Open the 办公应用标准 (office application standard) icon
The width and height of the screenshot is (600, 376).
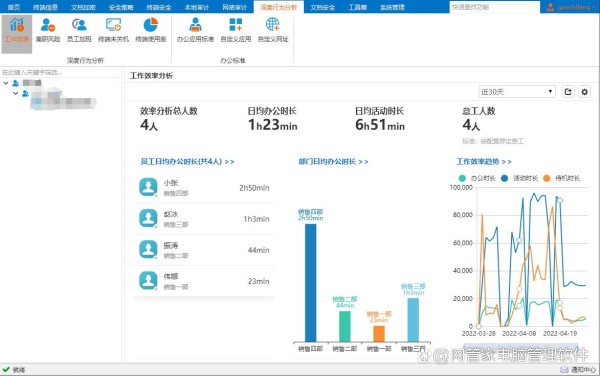pyautogui.click(x=195, y=31)
